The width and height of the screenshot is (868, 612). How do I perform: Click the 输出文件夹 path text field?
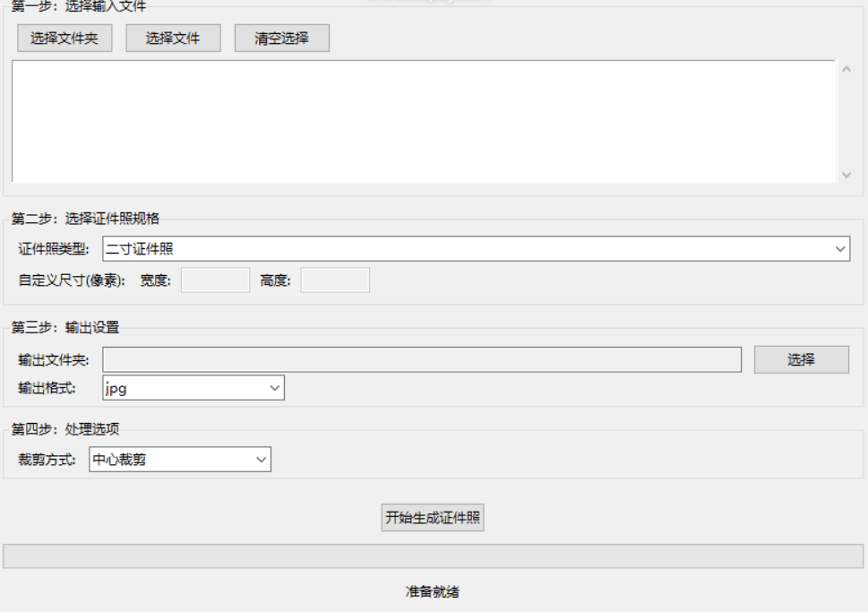(421, 359)
